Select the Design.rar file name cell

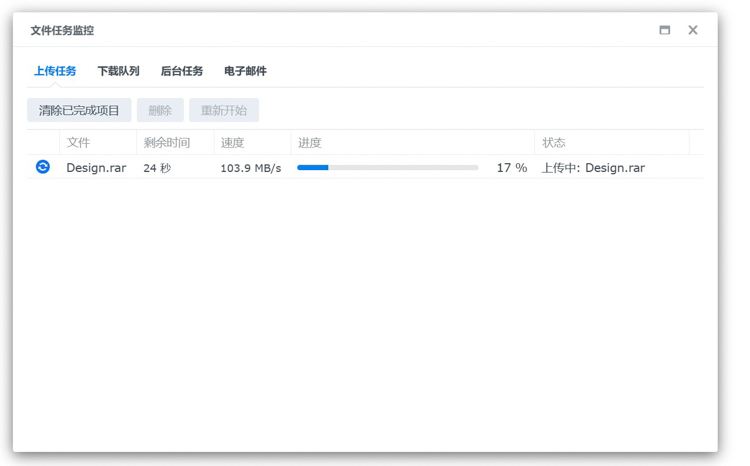96,168
